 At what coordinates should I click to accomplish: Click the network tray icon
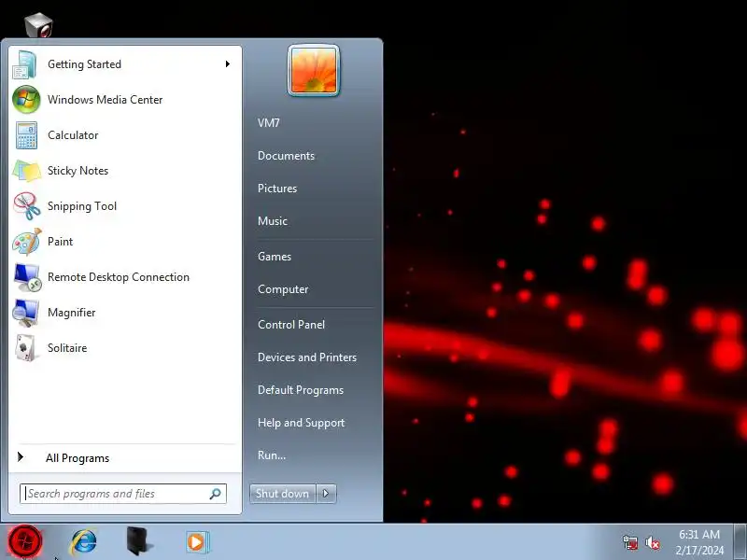coord(629,542)
